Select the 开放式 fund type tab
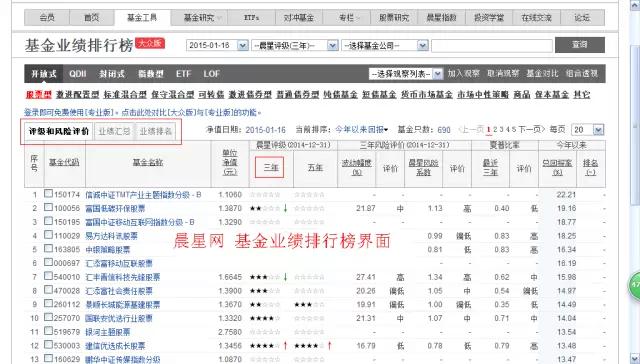Image resolution: width=640 pixels, height=364 pixels. (x=44, y=74)
